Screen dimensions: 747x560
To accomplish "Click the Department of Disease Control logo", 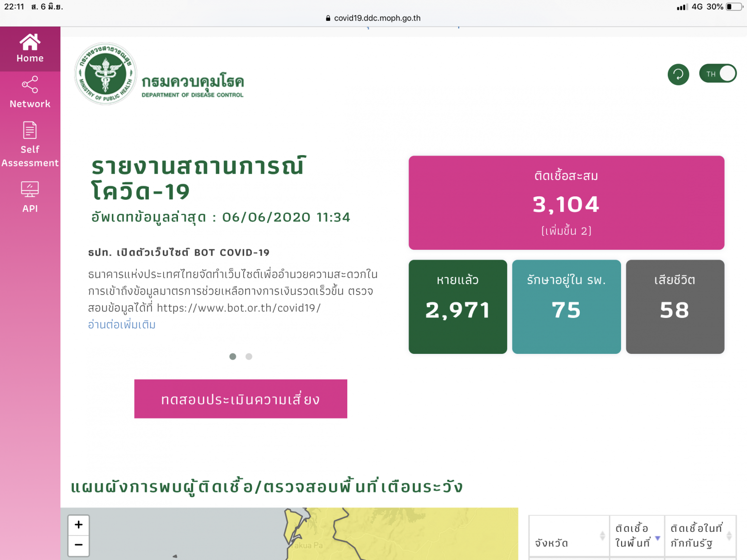I will pos(159,74).
